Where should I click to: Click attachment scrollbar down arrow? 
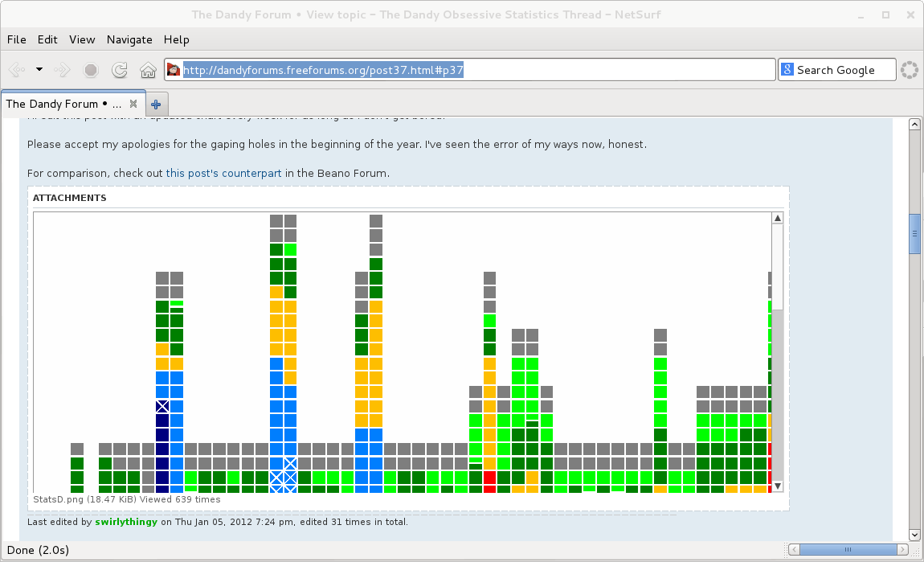click(778, 486)
